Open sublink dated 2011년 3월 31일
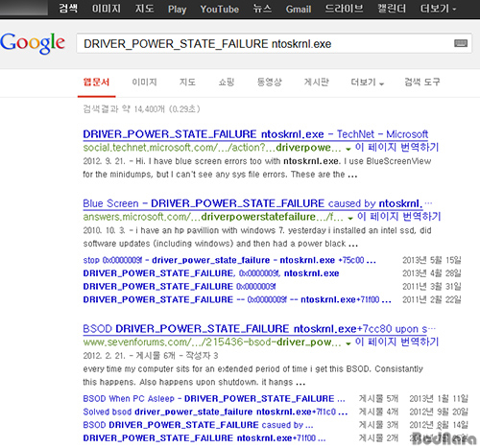This screenshot has height=448, width=480. click(180, 287)
